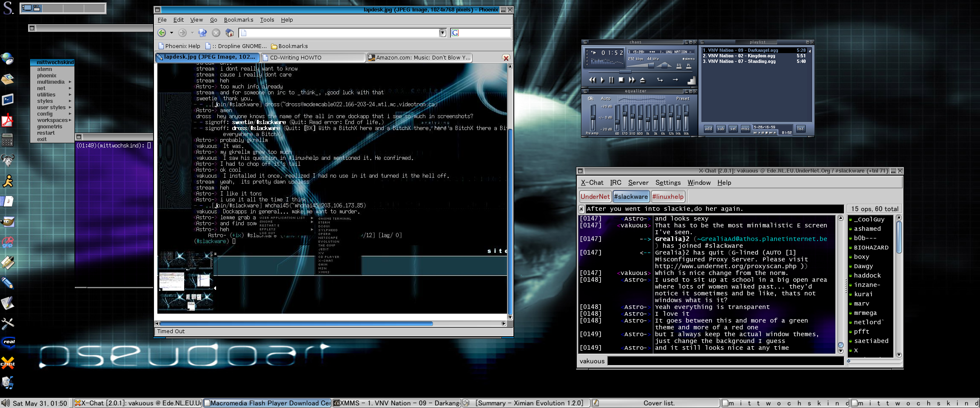The width and height of the screenshot is (980, 408).
Task: Open the URL bar history dropdown
Action: (442, 33)
